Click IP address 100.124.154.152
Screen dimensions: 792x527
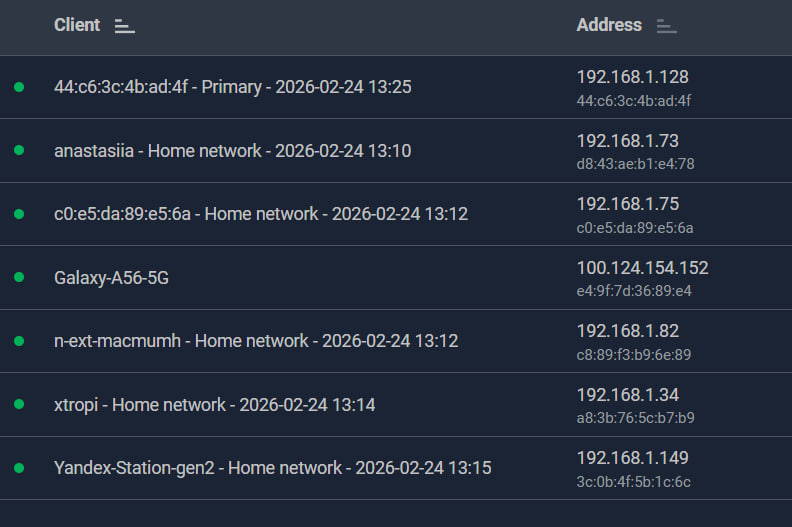[642, 268]
